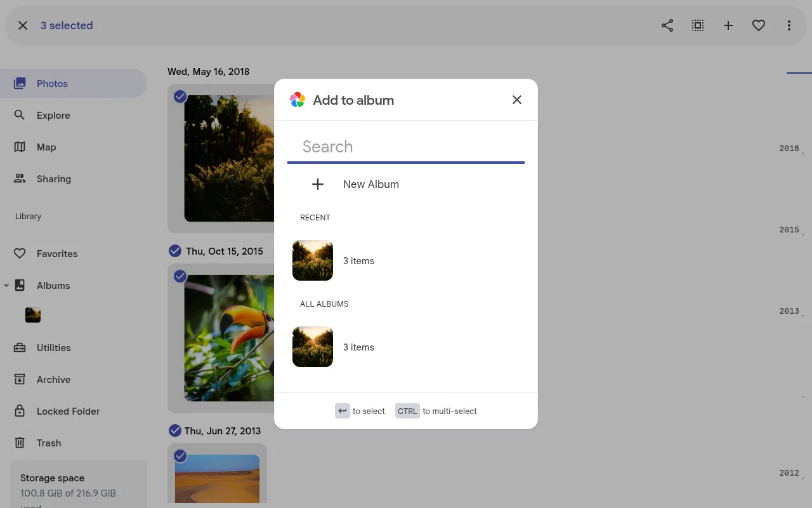Choose the 3 items album under ALL ALBUMS
812x508 pixels.
click(x=406, y=347)
